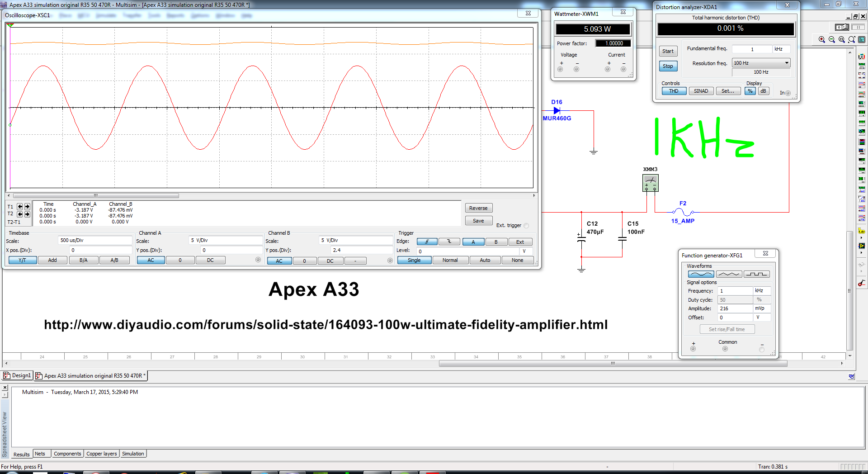
Task: Click the schematic vertical scrollbar thumb
Action: coord(849,291)
